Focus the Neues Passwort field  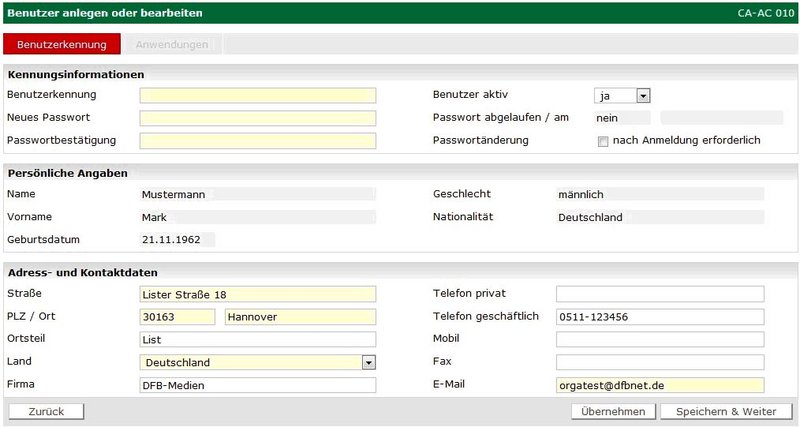coord(257,118)
